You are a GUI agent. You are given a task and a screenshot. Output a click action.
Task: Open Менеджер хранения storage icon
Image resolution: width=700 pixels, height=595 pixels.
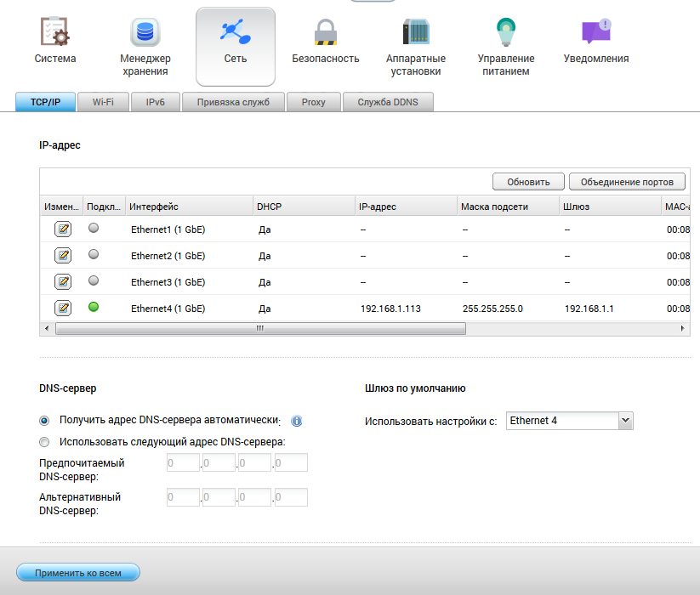[145, 32]
